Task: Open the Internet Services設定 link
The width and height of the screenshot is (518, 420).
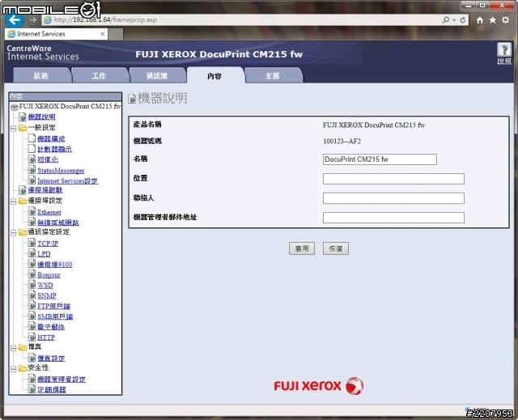Action: pyautogui.click(x=67, y=180)
